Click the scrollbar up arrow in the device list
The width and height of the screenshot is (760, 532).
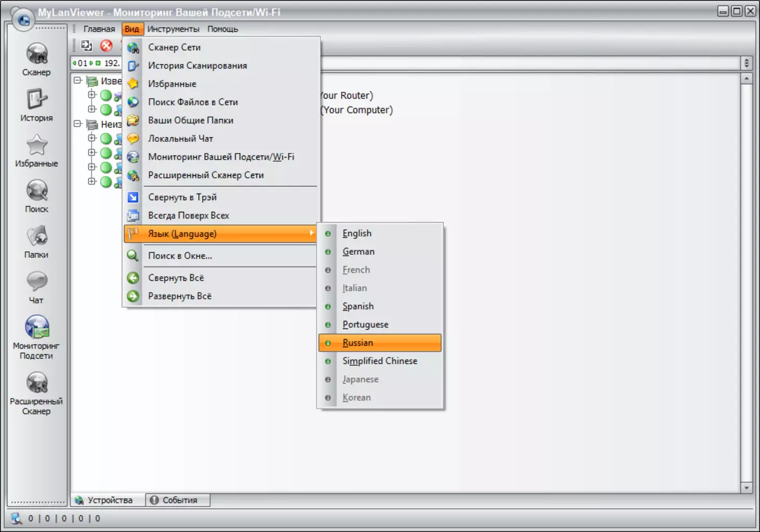click(746, 79)
